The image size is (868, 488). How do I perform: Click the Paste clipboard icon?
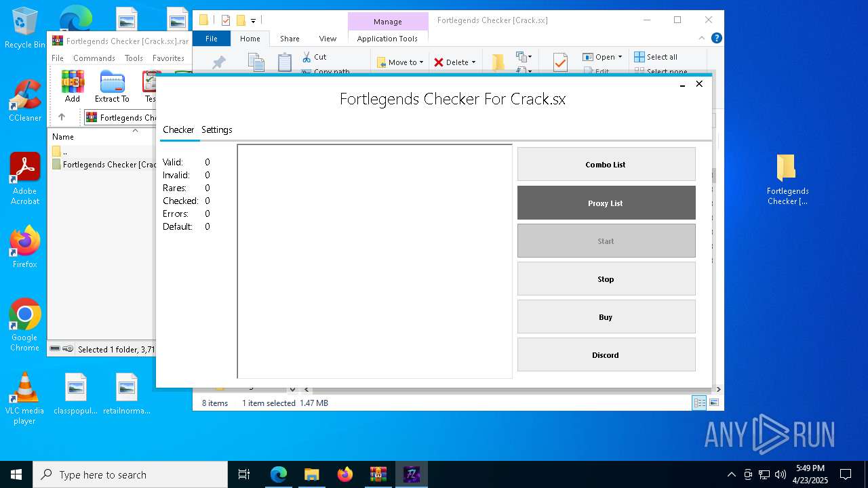click(x=285, y=62)
